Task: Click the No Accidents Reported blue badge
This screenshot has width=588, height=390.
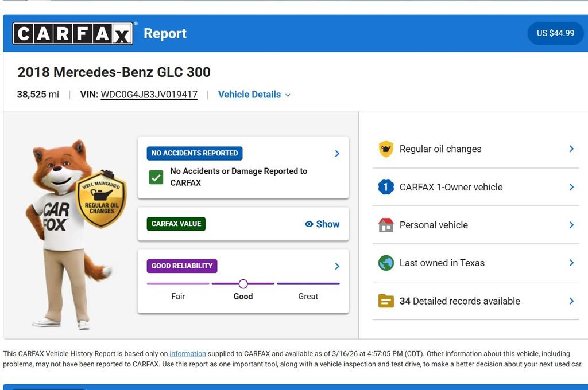Action: click(x=194, y=153)
